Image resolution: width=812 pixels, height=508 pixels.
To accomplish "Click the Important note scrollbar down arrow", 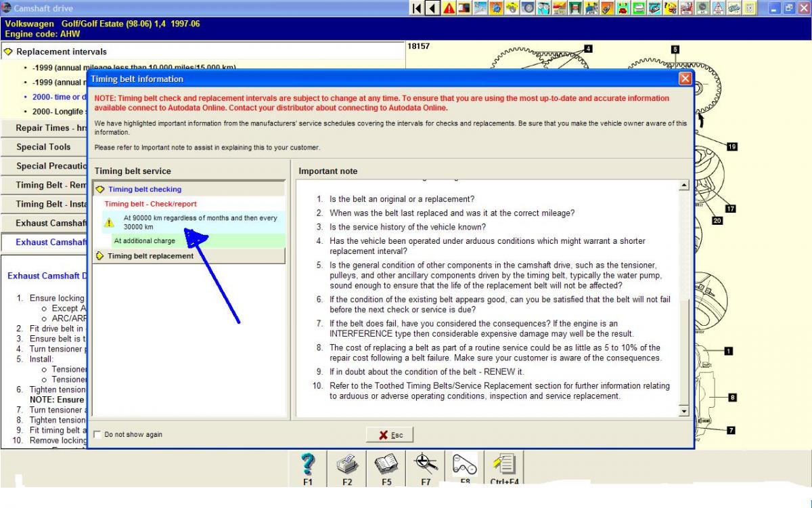I will click(683, 411).
